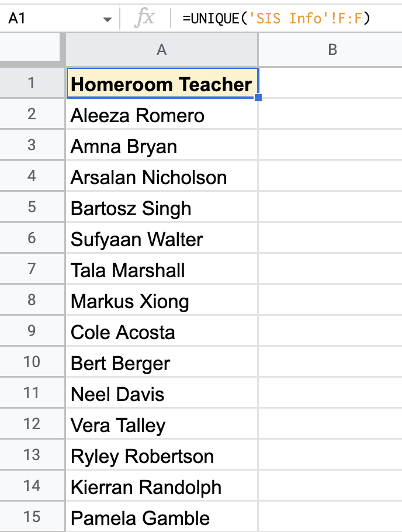Image resolution: width=402 pixels, height=532 pixels.
Task: Click the Bartosz Singh cell
Action: pyautogui.click(x=161, y=209)
